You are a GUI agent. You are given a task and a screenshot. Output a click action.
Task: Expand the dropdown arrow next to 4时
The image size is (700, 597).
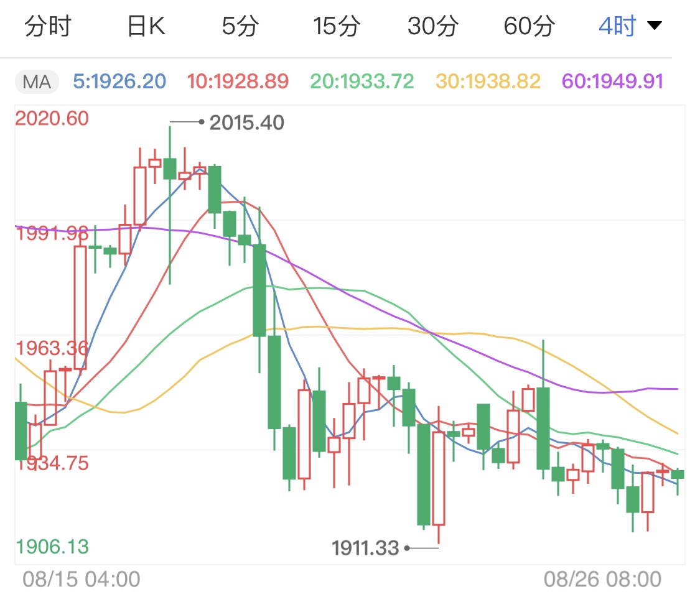[655, 25]
